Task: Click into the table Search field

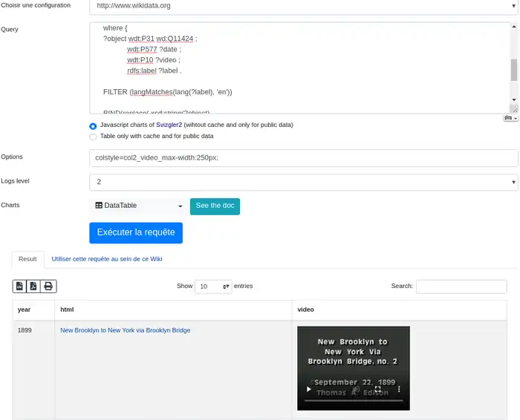Action: point(461,286)
